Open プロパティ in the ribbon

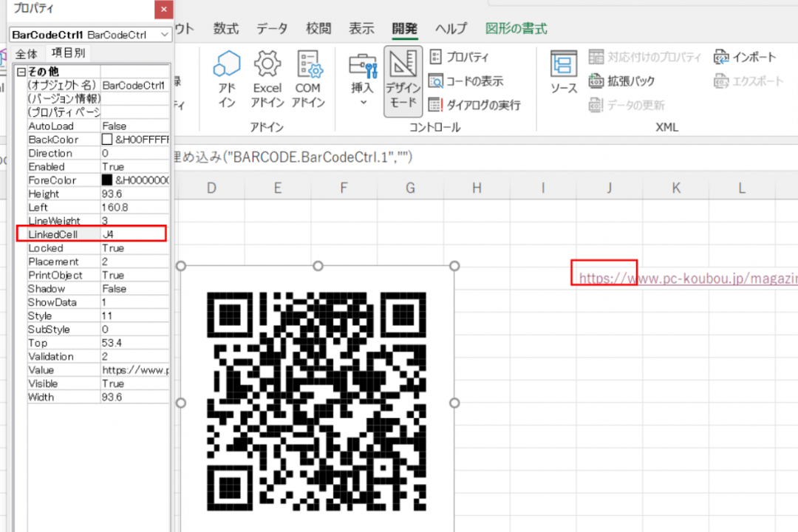click(459, 57)
